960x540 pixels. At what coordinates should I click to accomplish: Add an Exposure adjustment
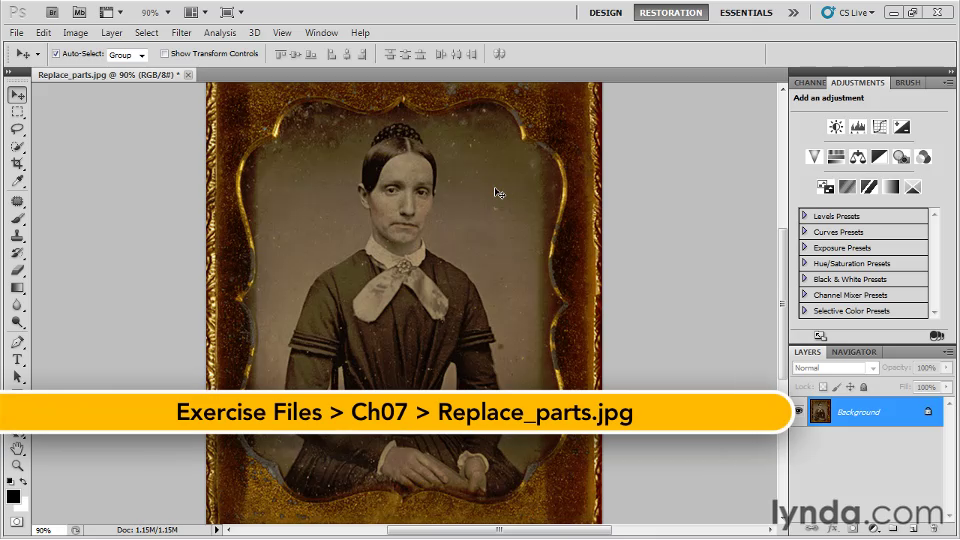point(902,127)
